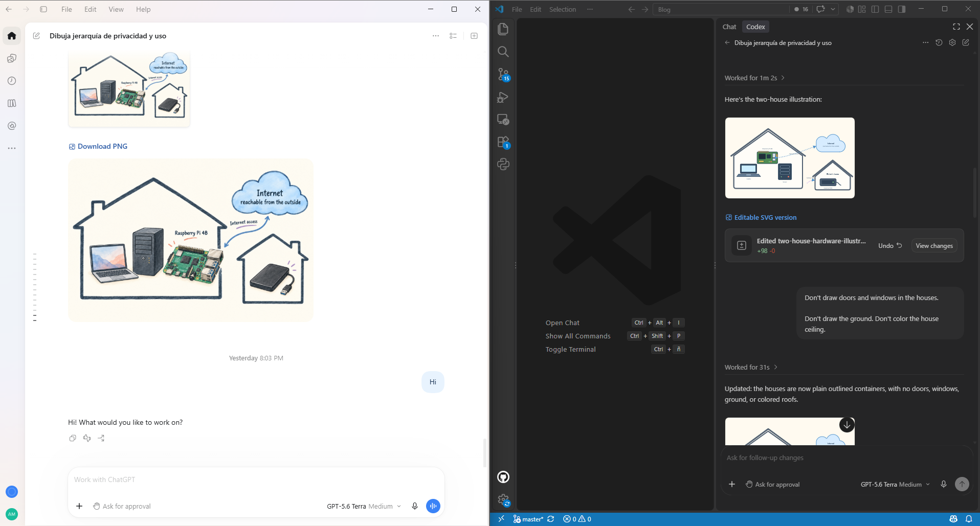
Task: Open the Run and Debug view
Action: tap(503, 97)
